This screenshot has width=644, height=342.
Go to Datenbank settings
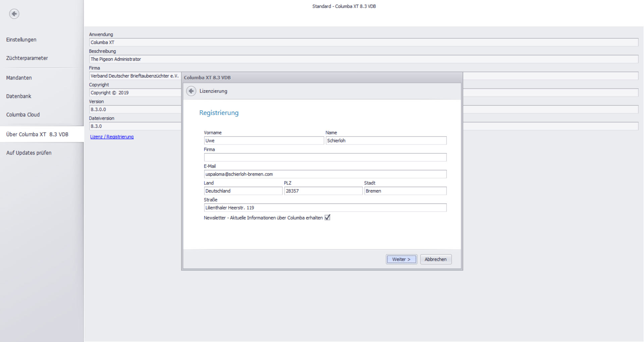[x=18, y=96]
